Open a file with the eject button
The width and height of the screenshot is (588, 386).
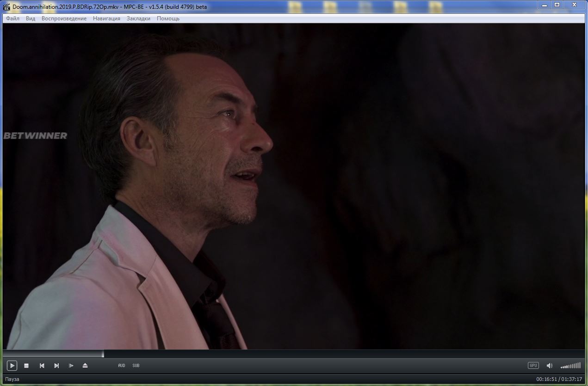[x=85, y=366]
